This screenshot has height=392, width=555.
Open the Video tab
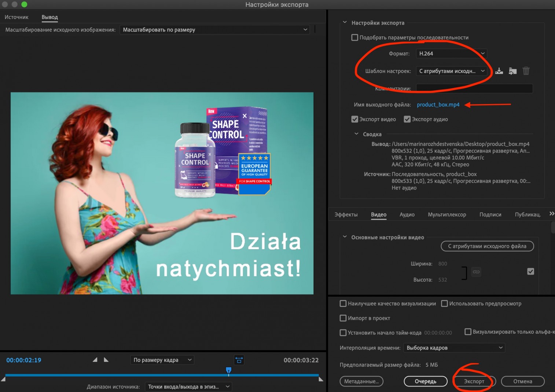click(x=379, y=215)
